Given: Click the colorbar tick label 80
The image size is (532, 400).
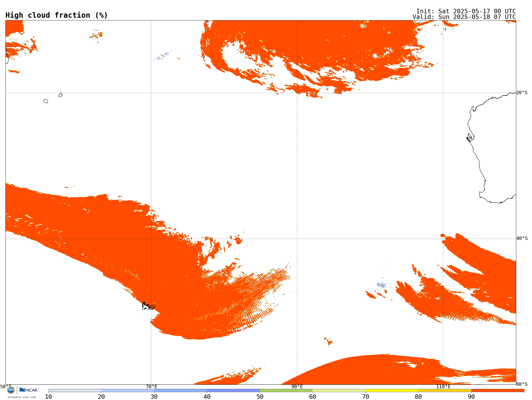Looking at the screenshot, I should pos(418,397).
